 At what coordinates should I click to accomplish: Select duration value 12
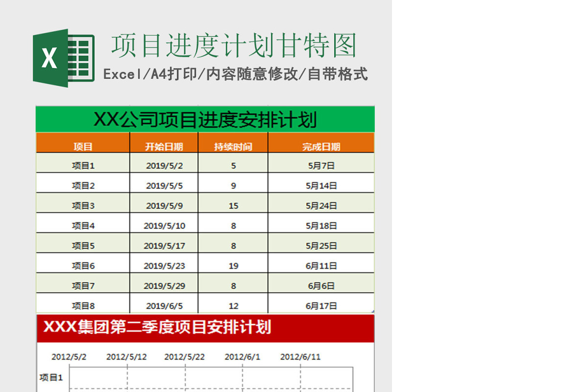click(x=234, y=306)
